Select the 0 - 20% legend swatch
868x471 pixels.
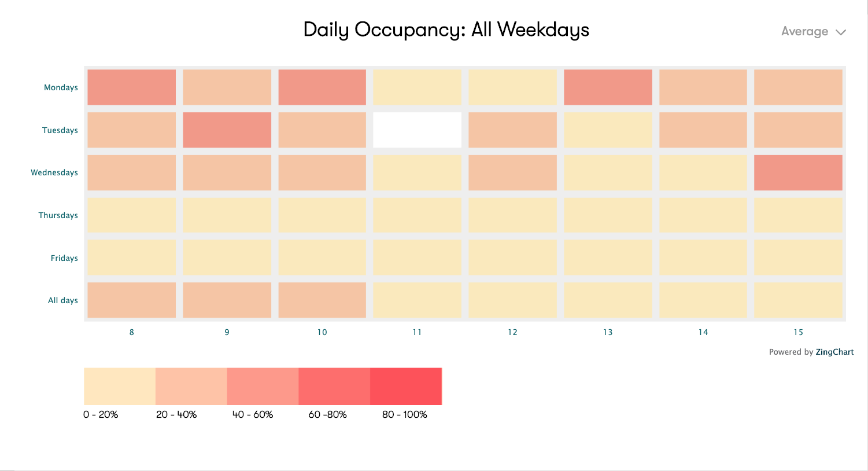120,387
